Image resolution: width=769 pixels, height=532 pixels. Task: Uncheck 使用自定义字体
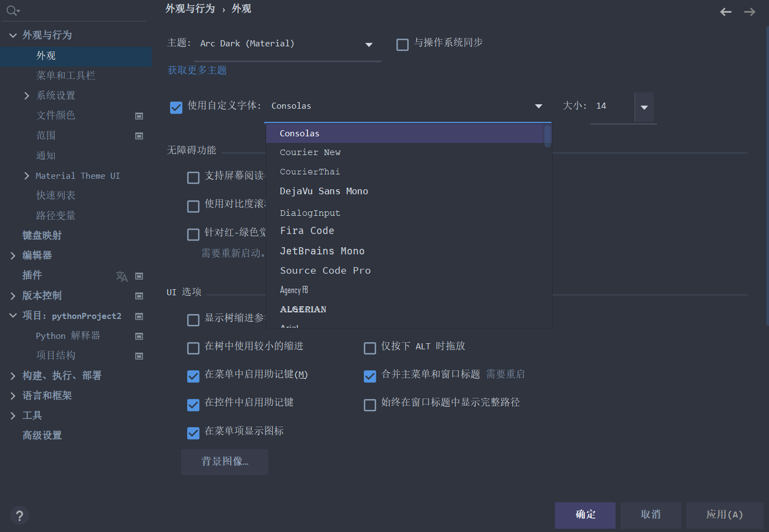(176, 107)
